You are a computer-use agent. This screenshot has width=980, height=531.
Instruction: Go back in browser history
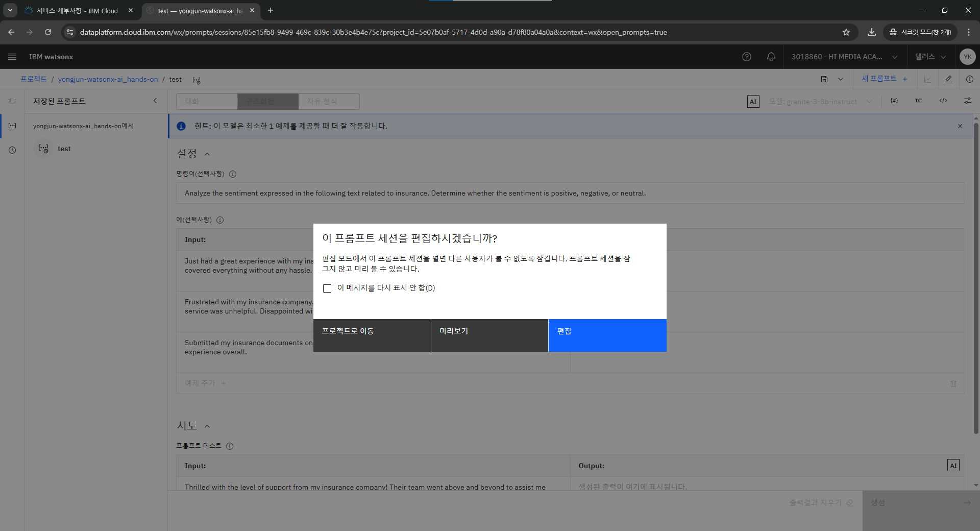click(11, 32)
